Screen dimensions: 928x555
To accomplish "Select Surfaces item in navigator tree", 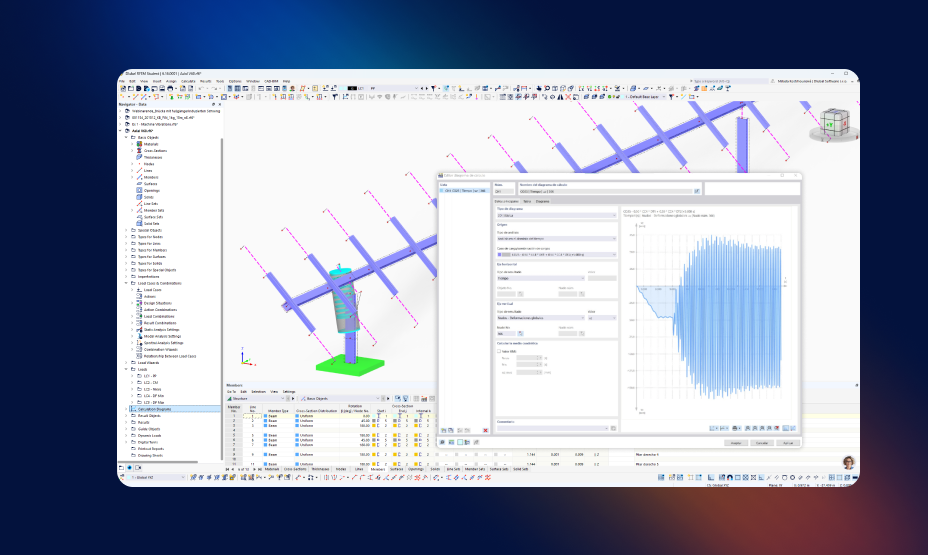I will click(x=150, y=184).
